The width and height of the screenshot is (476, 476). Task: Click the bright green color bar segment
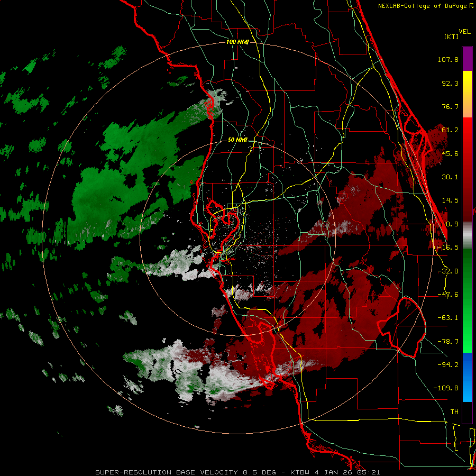(x=467, y=300)
